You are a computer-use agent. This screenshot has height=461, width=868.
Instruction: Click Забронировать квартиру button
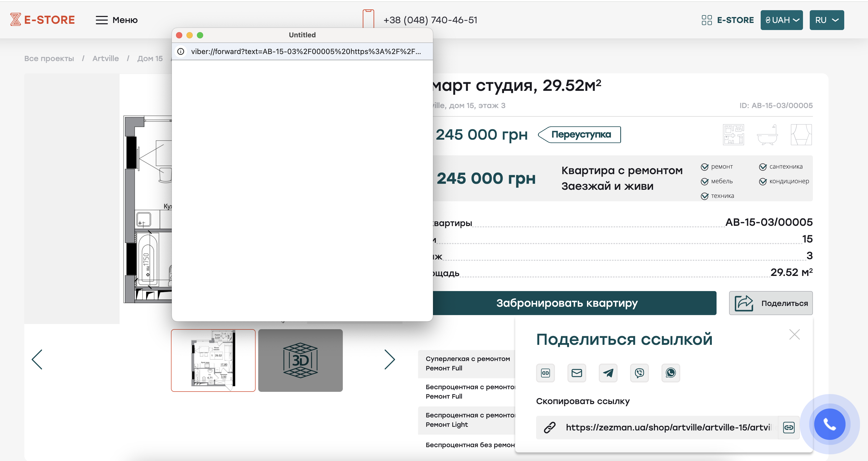[567, 303]
